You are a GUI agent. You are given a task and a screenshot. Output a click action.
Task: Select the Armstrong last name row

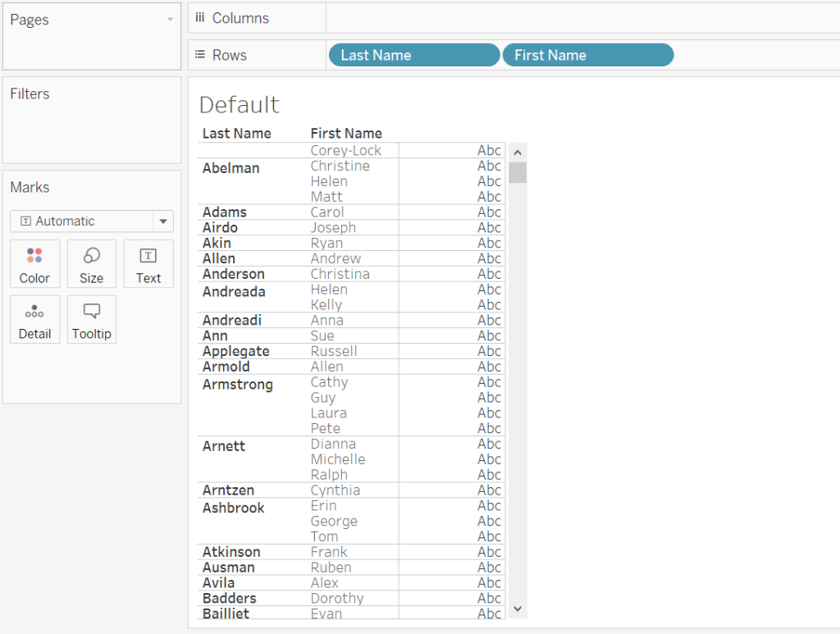238,384
